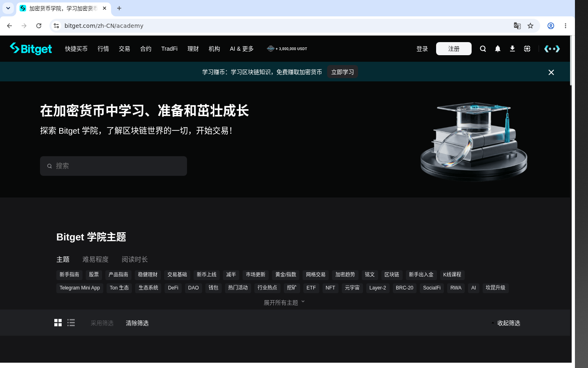Toggle the 坎昆升级 topic tag
588x368 pixels.
[x=496, y=288]
